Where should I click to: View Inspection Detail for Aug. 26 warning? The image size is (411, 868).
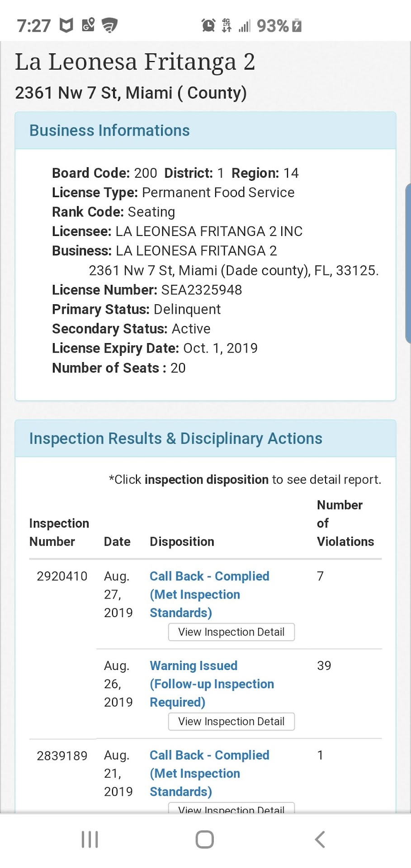(x=231, y=722)
